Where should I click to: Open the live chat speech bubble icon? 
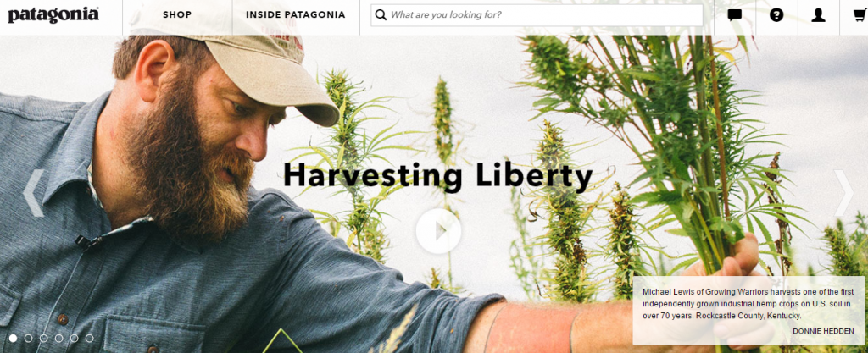click(x=735, y=15)
